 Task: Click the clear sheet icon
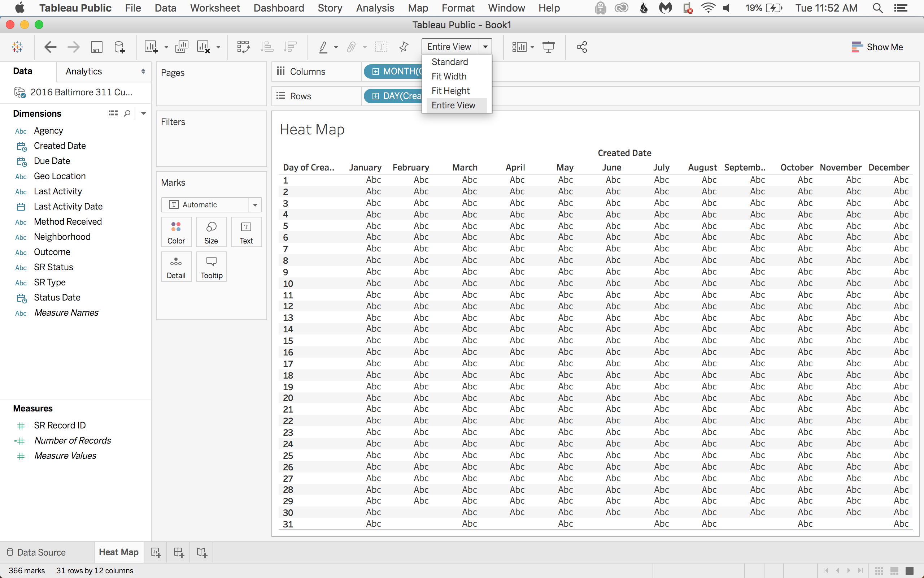pyautogui.click(x=204, y=47)
